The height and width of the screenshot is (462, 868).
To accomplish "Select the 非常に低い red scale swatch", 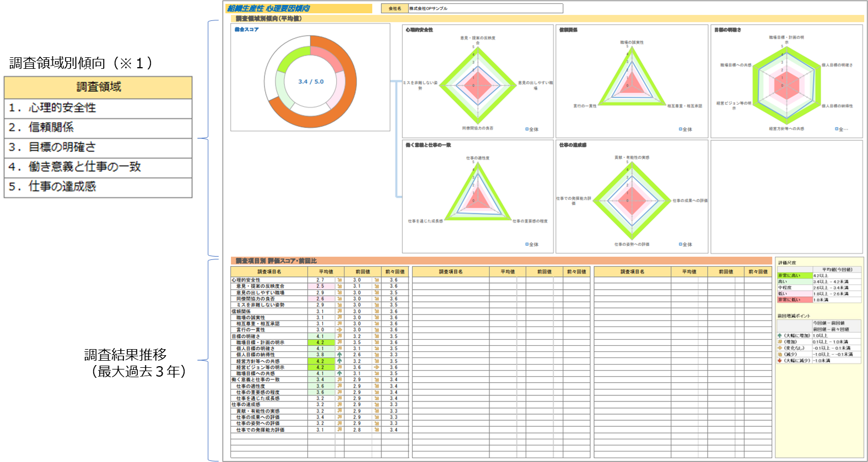I will point(794,300).
